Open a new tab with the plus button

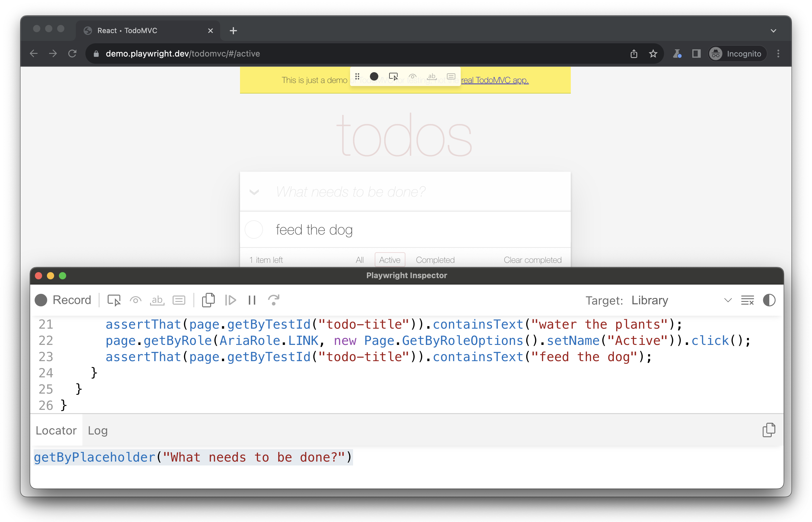(233, 30)
